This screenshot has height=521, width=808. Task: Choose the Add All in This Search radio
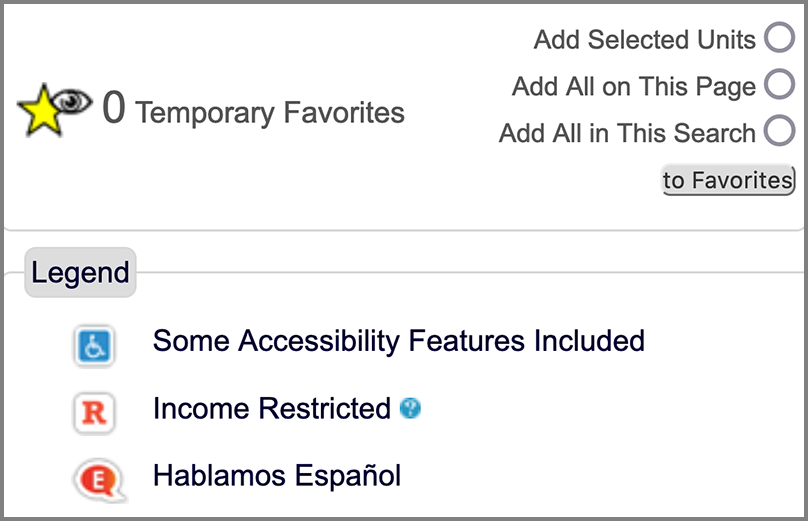[x=779, y=130]
